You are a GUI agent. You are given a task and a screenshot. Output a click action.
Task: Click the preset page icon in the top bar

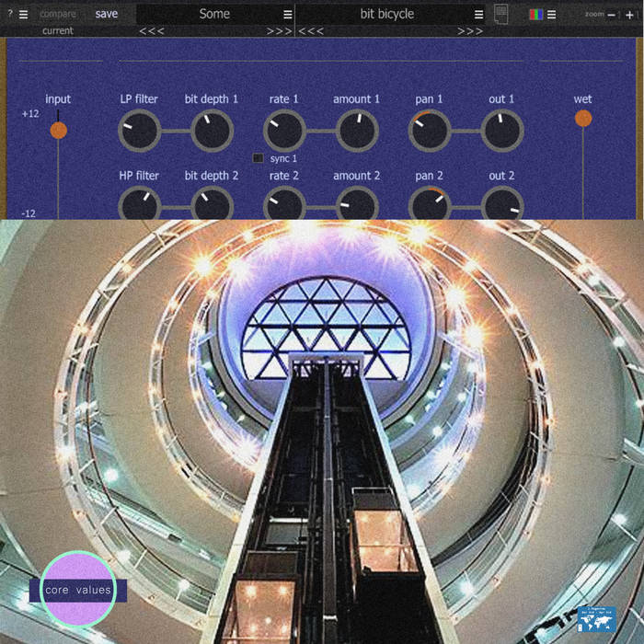coord(500,14)
